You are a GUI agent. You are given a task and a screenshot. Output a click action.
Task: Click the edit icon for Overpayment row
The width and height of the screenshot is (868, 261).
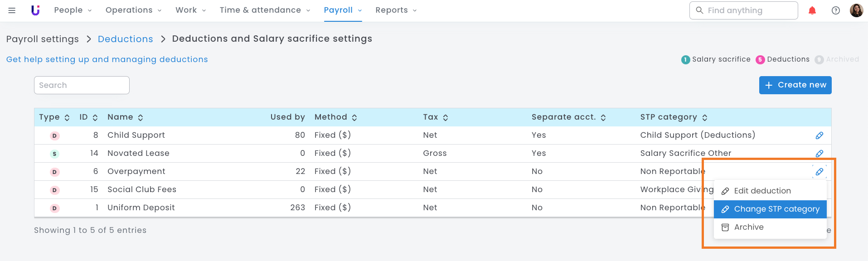coord(819,172)
